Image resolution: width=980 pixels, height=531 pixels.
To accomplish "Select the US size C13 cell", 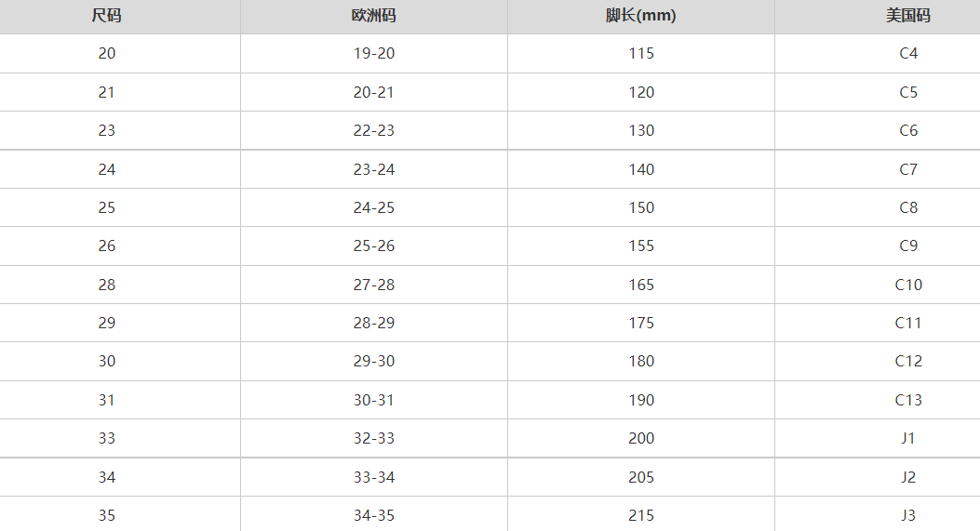I will [908, 400].
